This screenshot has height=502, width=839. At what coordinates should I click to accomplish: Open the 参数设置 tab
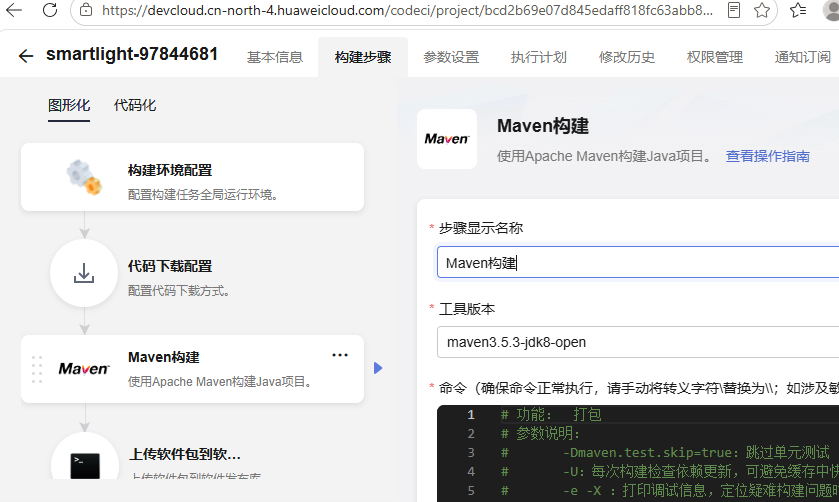click(451, 57)
